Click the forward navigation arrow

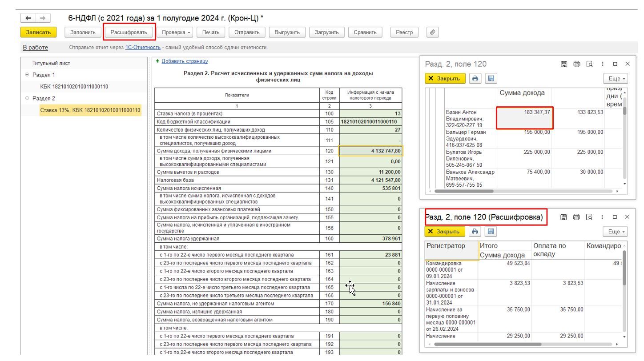[43, 18]
